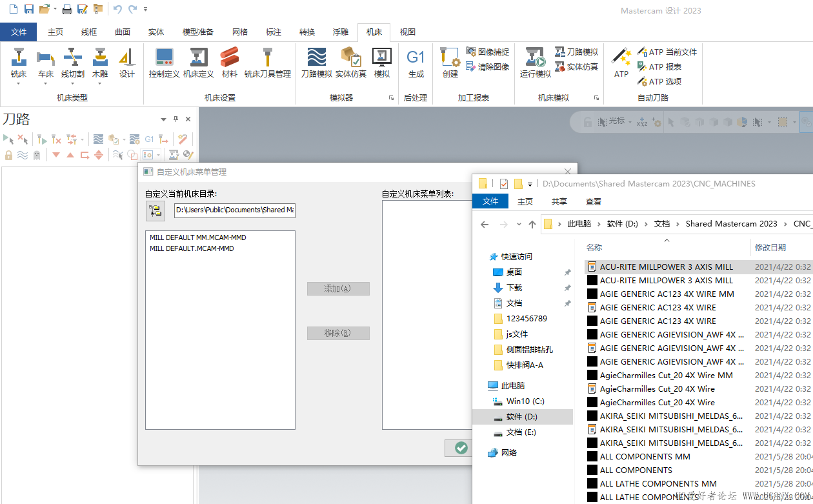This screenshot has height=504, width=813.
Task: Click ATP 报表
Action: [x=659, y=66]
